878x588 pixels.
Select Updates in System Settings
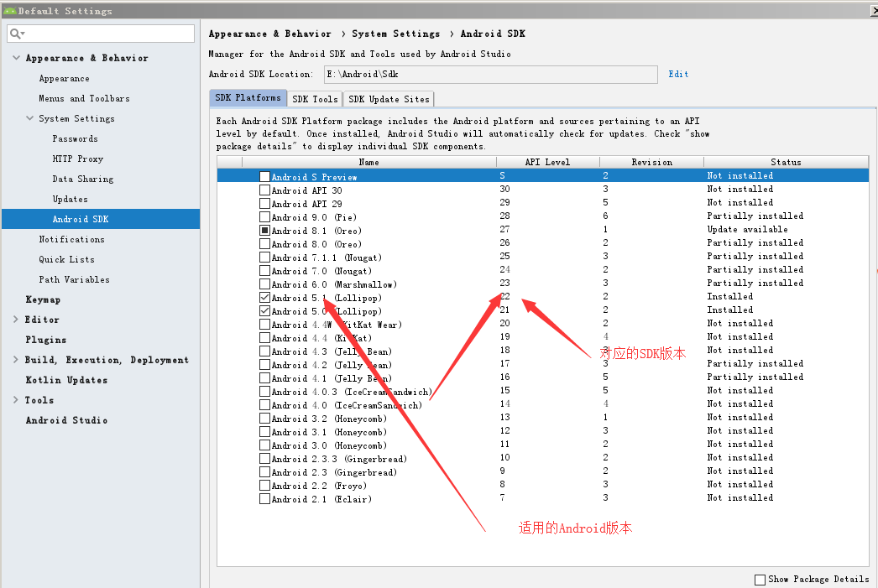pos(70,199)
